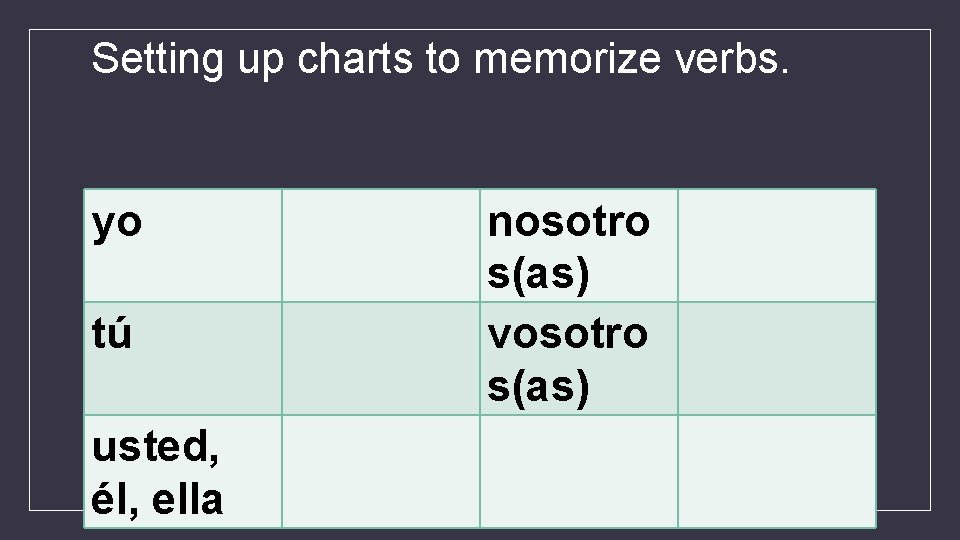
Task: Click the slide title about memorizing verbs
Action: click(x=440, y=60)
